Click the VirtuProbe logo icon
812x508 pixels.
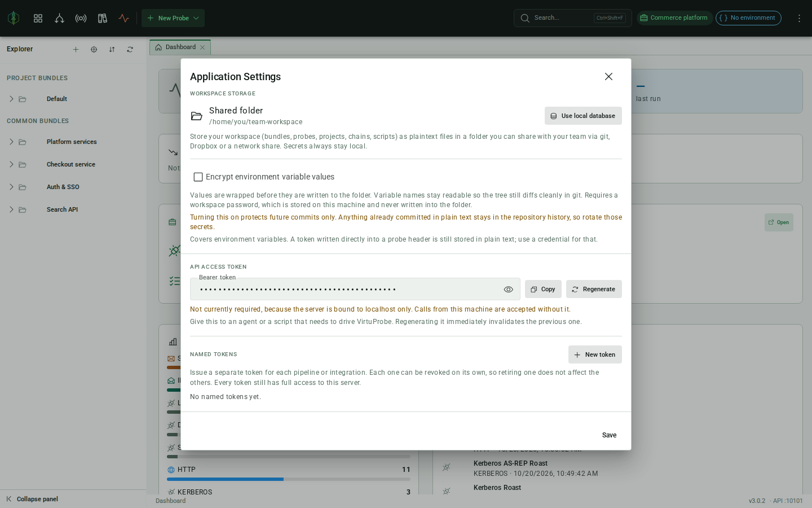(x=14, y=18)
